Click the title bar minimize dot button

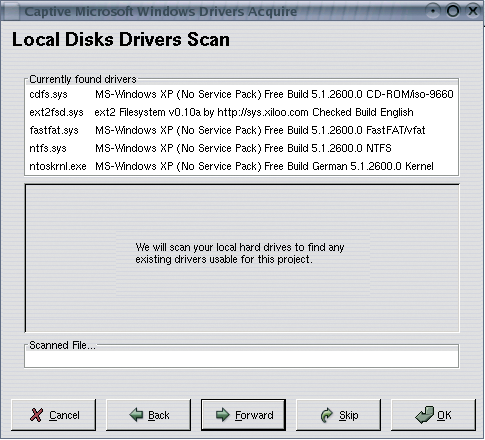point(433,11)
